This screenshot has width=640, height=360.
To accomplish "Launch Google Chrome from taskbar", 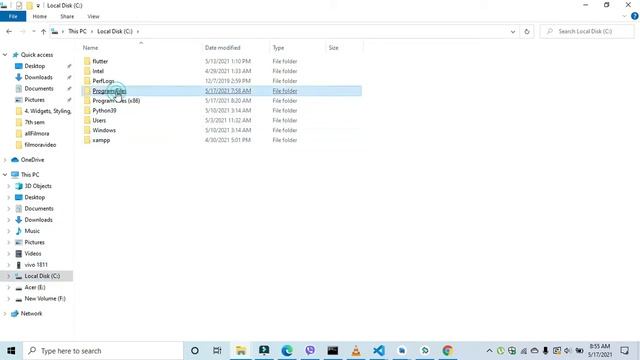I will point(448,351).
